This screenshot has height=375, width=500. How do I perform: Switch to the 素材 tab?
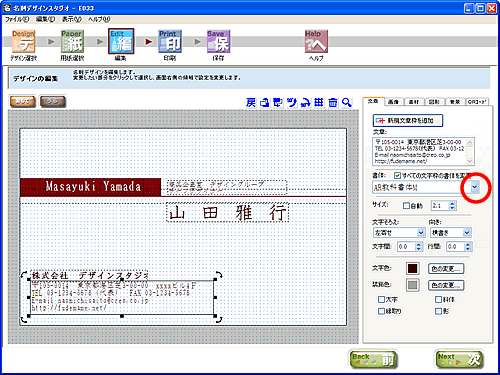tap(414, 102)
